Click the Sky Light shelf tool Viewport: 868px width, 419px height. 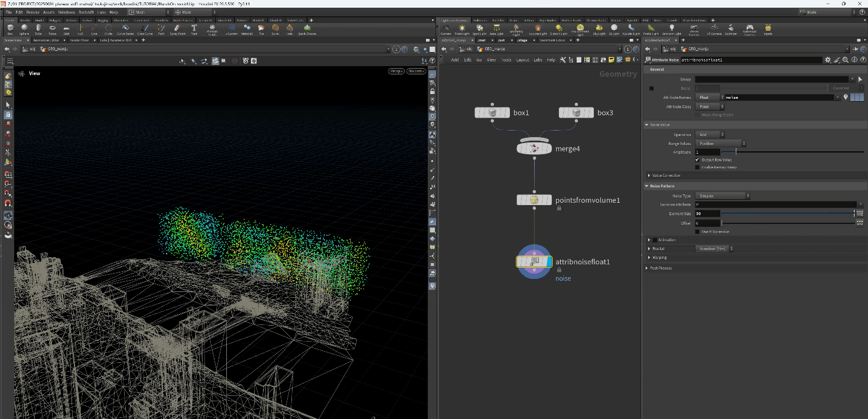pos(599,28)
